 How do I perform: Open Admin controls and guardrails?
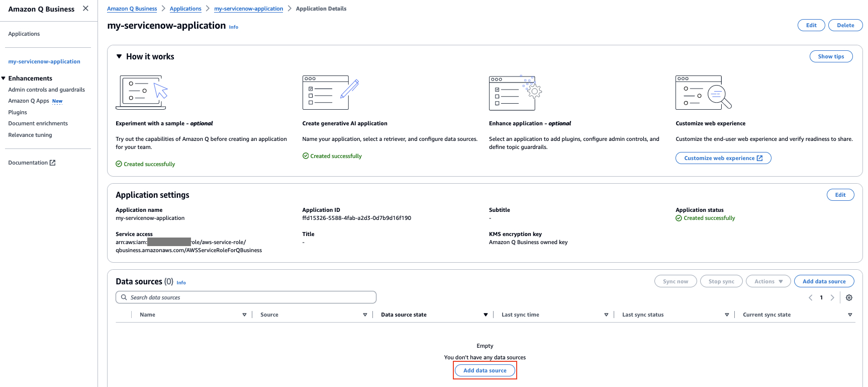tap(47, 90)
